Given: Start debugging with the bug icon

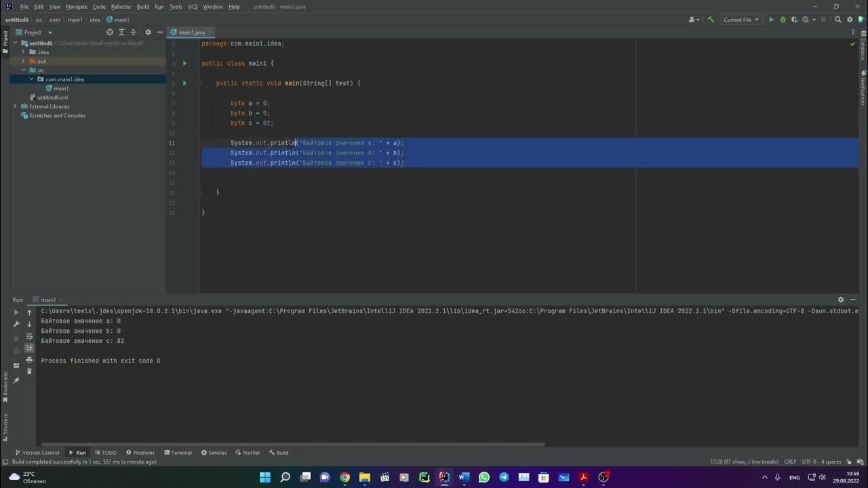Looking at the screenshot, I should click(x=783, y=20).
